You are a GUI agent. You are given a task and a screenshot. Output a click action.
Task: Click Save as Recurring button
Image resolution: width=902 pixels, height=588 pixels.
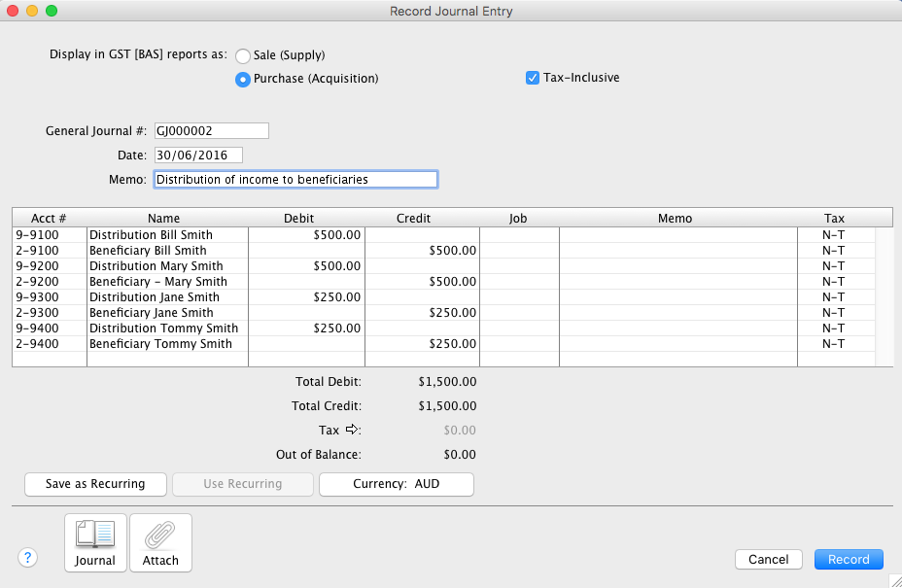[x=95, y=484]
